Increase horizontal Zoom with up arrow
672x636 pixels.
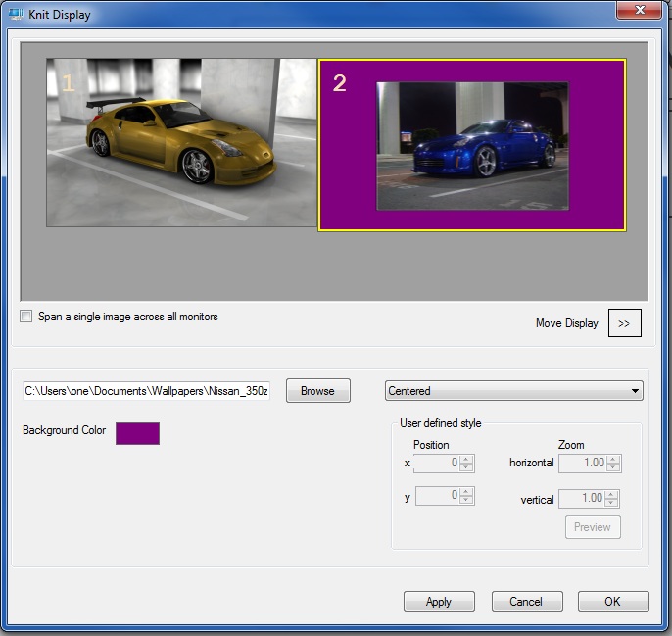[x=613, y=460]
